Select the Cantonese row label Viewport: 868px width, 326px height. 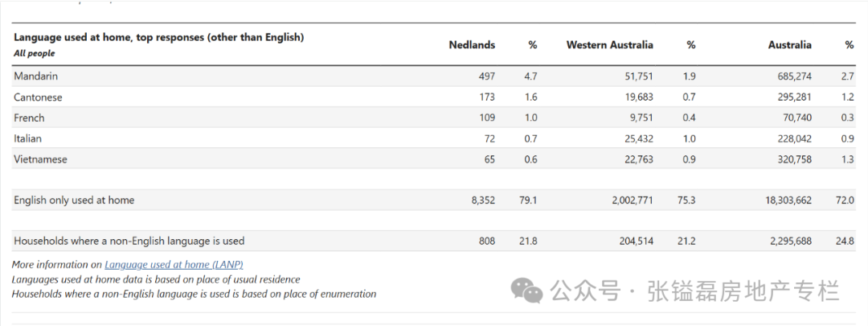[39, 97]
